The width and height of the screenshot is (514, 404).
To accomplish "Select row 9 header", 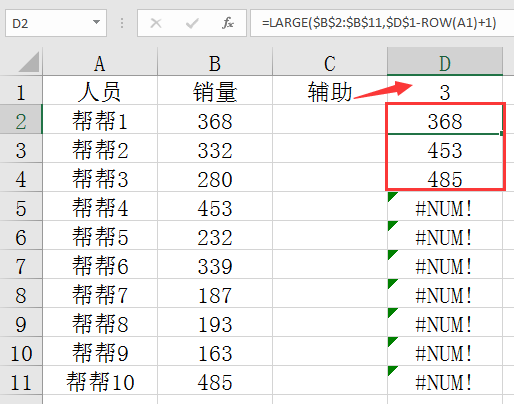I will (x=21, y=322).
